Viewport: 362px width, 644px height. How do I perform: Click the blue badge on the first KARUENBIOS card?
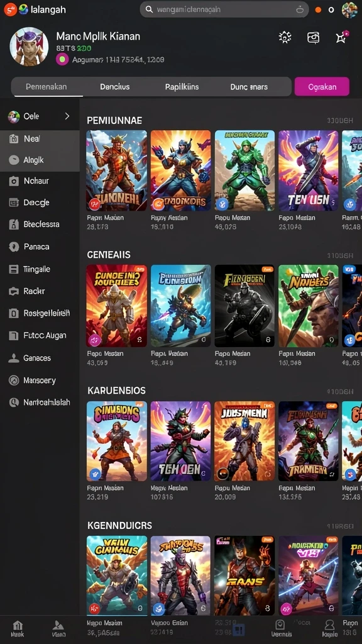(x=95, y=474)
